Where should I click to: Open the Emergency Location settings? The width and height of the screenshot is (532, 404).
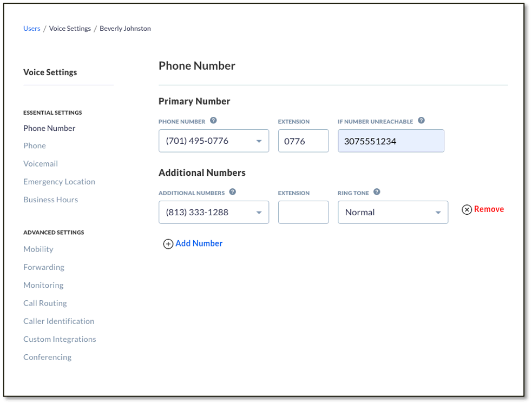[59, 181]
